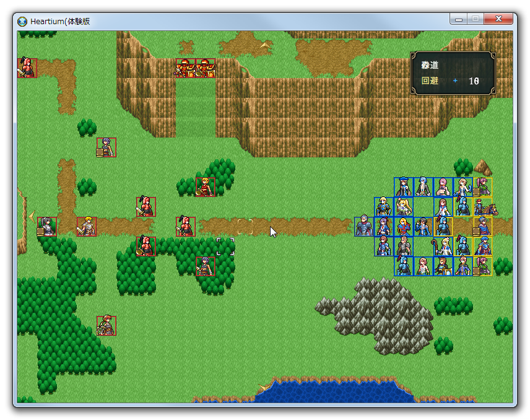The width and height of the screenshot is (530, 420).
Task: Target red swordsman at the path's end
Action: click(27, 68)
